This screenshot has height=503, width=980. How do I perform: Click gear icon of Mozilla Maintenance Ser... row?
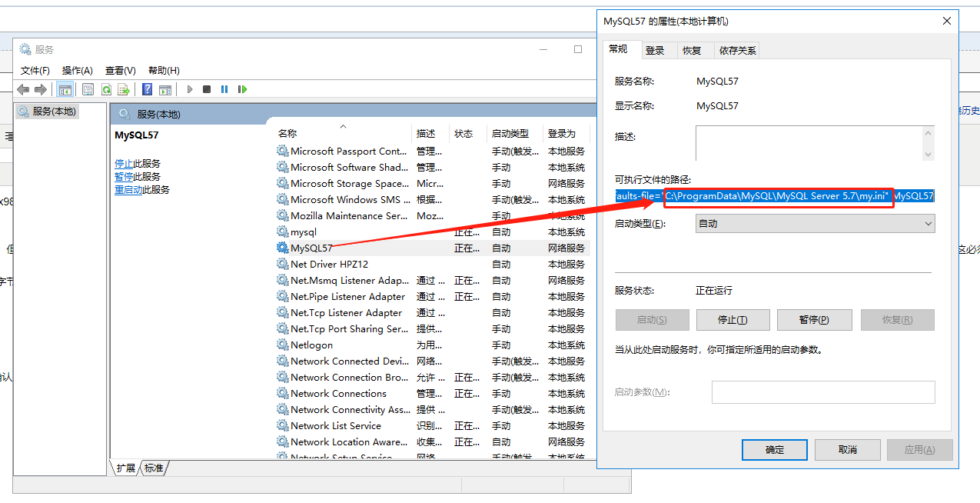(x=283, y=215)
